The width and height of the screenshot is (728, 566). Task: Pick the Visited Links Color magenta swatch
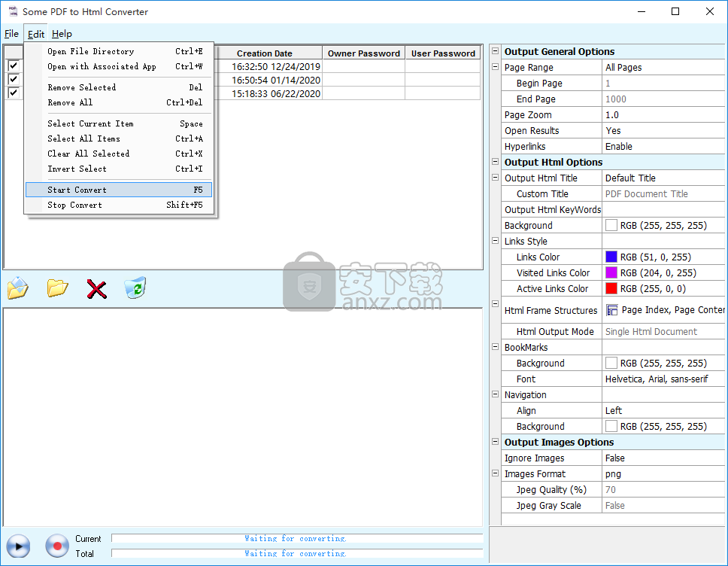611,272
